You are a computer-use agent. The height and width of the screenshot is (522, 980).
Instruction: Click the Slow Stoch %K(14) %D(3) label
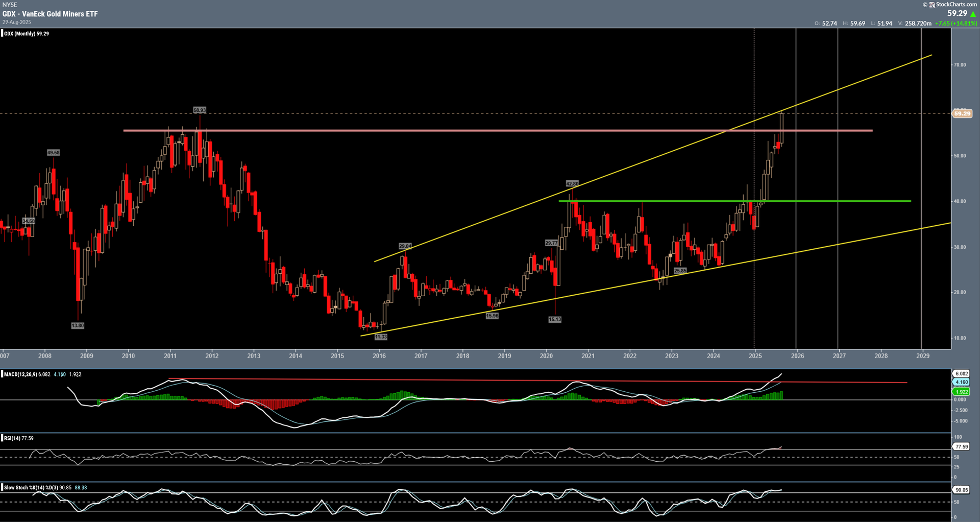31,488
